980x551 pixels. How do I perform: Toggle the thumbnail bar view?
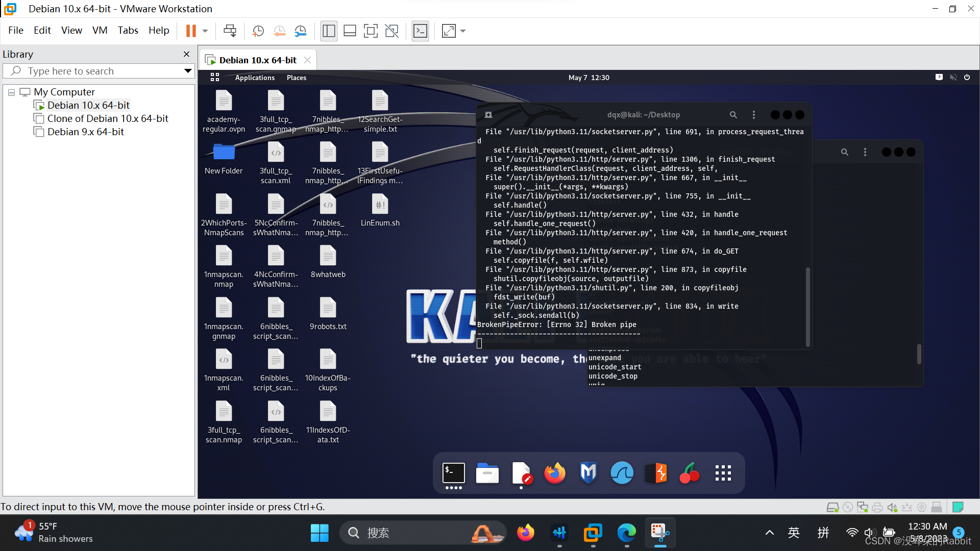[350, 31]
